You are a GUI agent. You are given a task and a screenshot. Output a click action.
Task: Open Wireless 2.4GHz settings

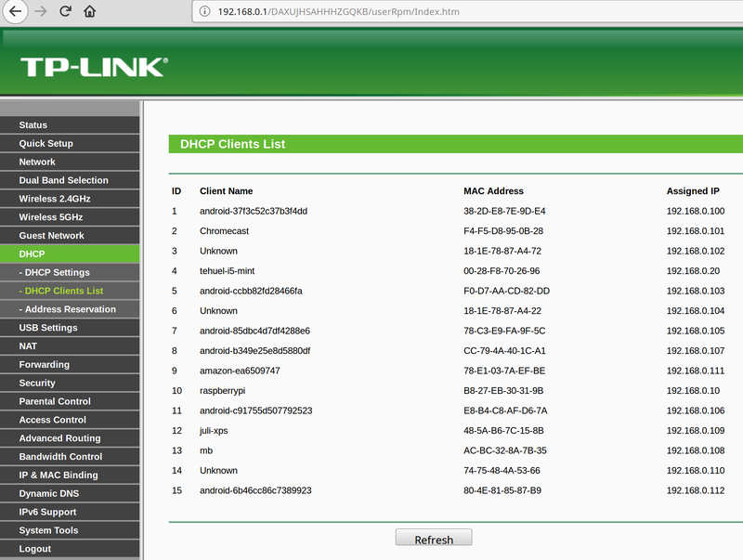[x=70, y=199]
